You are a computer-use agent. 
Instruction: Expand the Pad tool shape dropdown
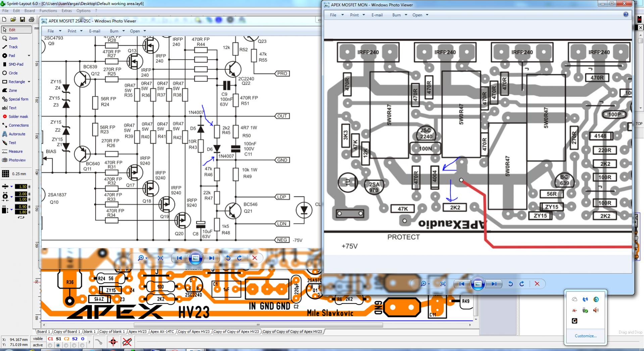[29, 56]
